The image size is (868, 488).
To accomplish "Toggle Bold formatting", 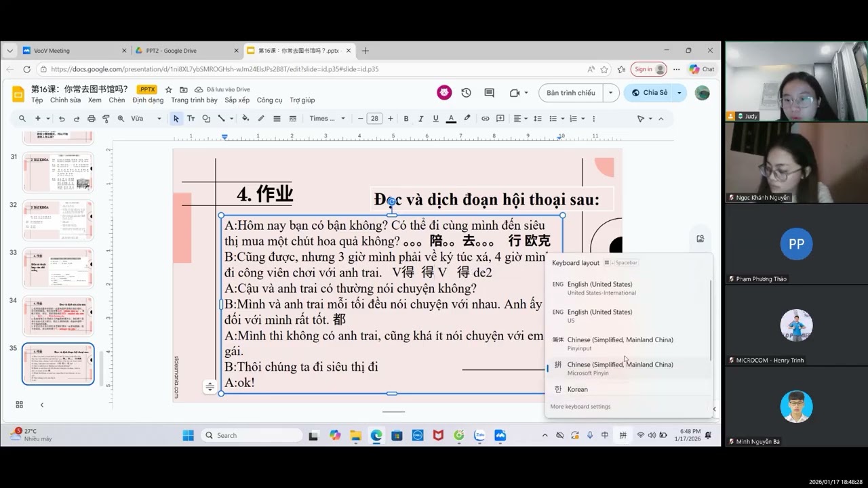I will 406,119.
